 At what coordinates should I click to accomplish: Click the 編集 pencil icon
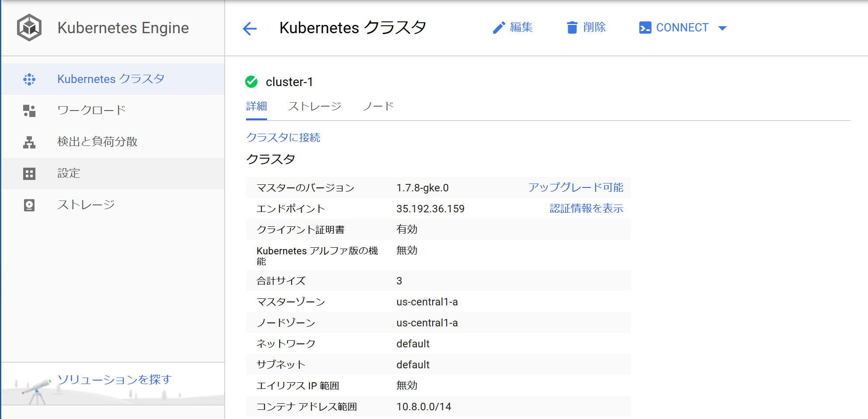(x=498, y=28)
